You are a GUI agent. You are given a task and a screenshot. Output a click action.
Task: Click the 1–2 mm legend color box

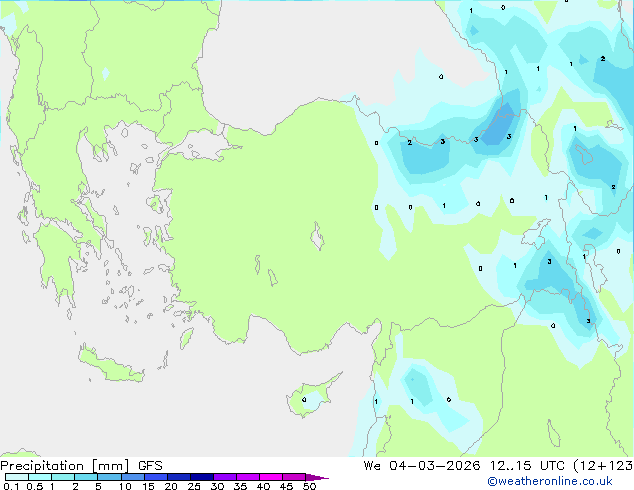coord(63,477)
